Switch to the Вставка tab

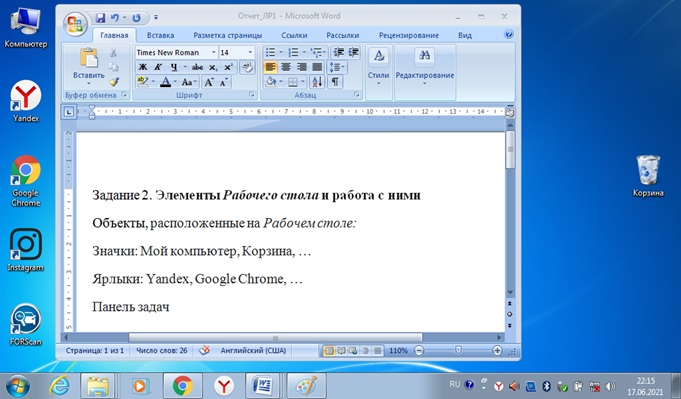click(x=160, y=35)
